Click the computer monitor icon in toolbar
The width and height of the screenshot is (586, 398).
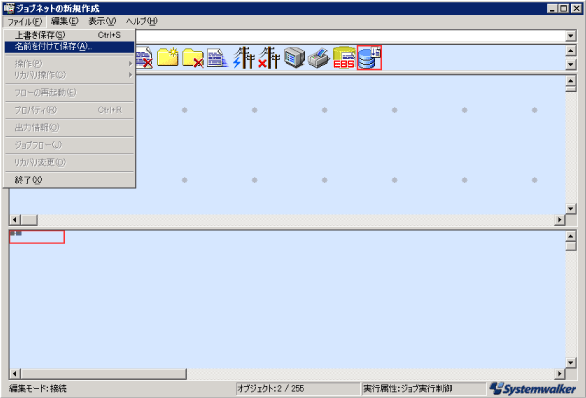click(294, 58)
